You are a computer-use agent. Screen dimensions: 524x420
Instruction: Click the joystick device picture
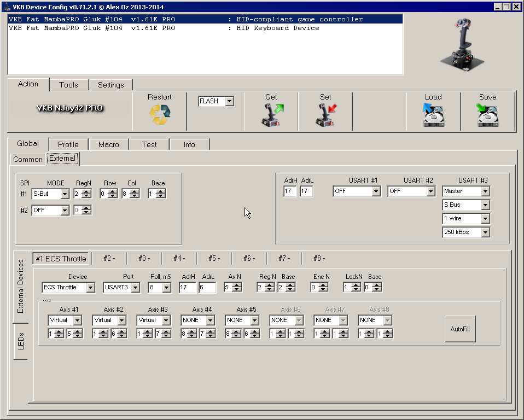pyautogui.click(x=462, y=44)
